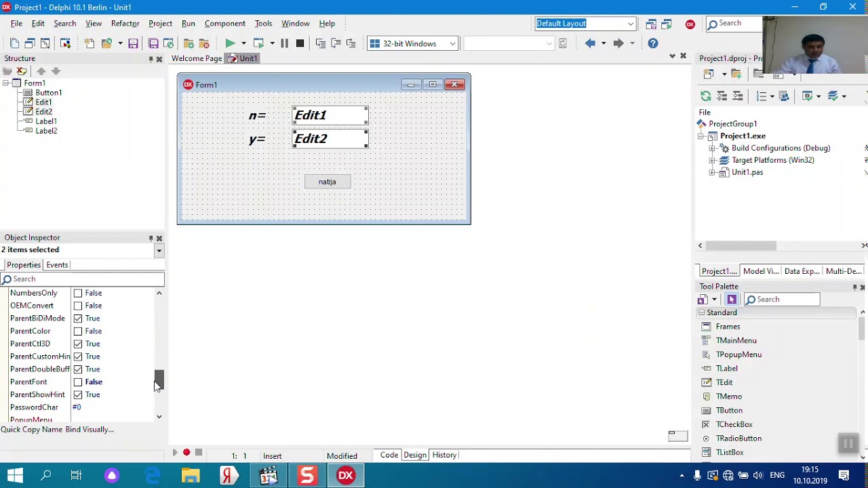Open File Explorer from the taskbar
Image resolution: width=868 pixels, height=488 pixels.
click(191, 475)
